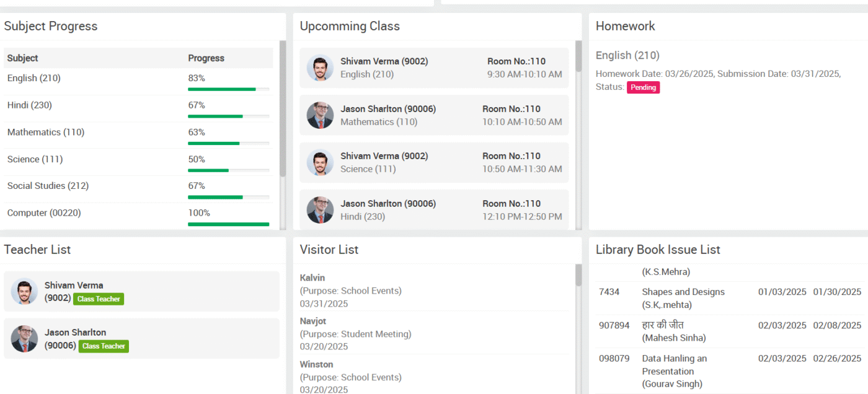Open the English (210) homework entry
868x394 pixels.
(627, 56)
